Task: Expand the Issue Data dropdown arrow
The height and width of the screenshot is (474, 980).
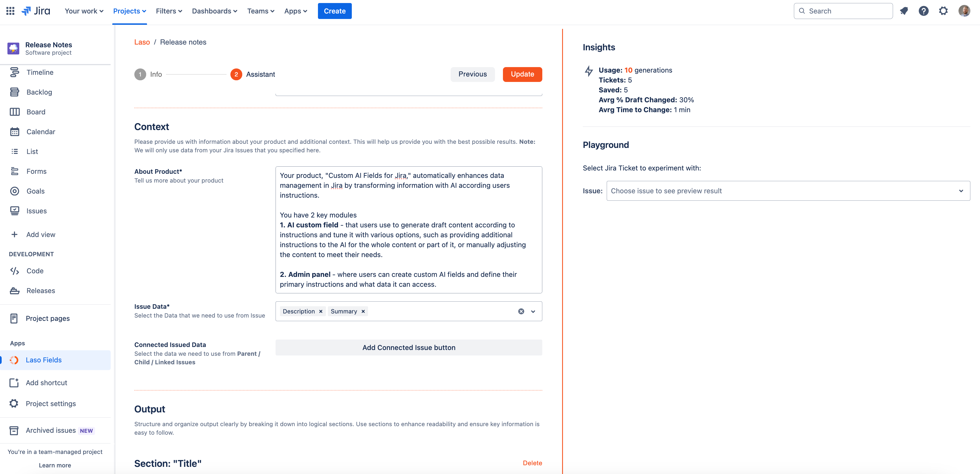Action: tap(533, 311)
